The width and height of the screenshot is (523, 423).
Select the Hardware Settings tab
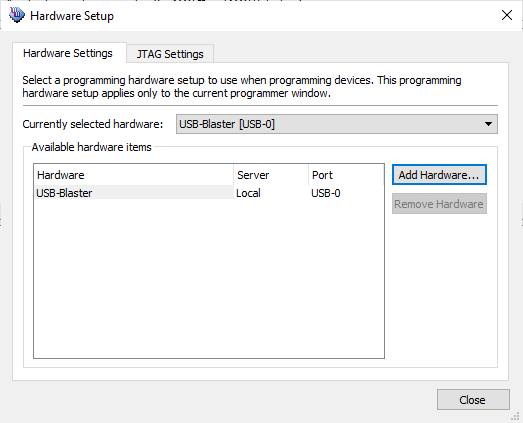(68, 53)
